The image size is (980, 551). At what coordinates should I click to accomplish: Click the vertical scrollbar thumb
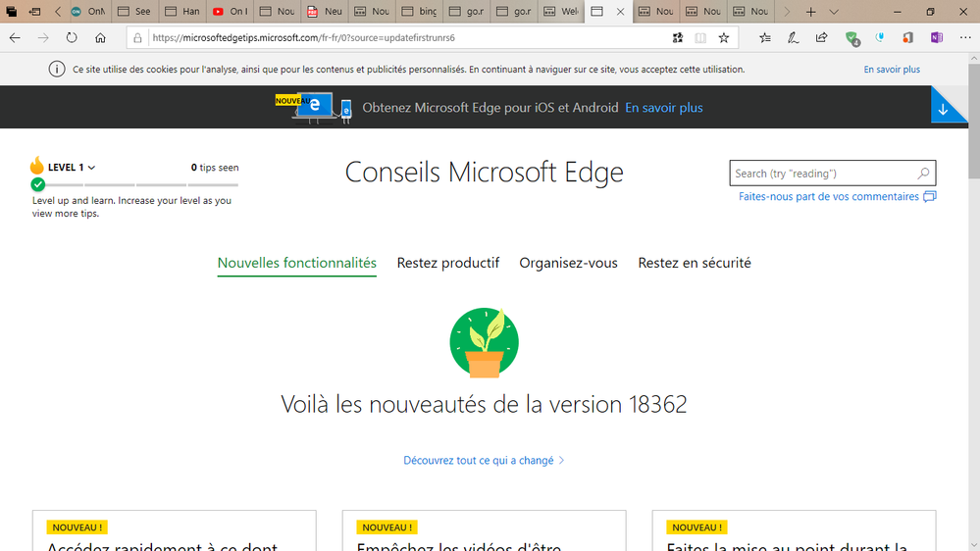click(x=974, y=121)
